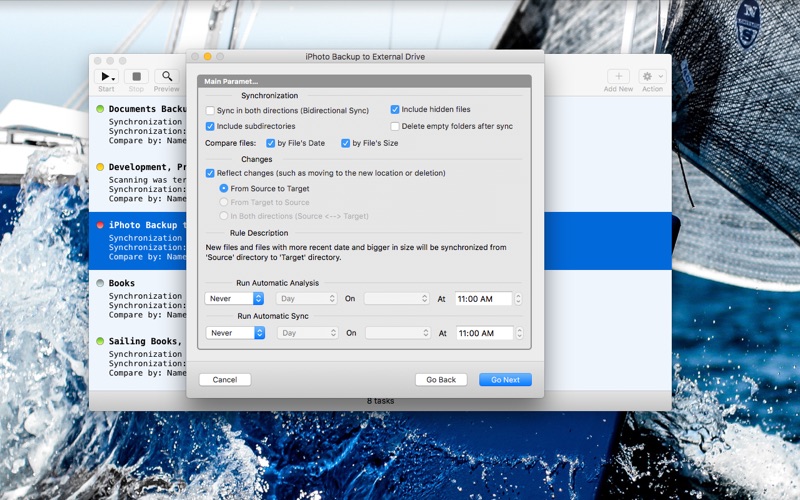Click the iPhoto Backup to External Drive title
Viewport: 800px width, 500px height.
point(365,57)
